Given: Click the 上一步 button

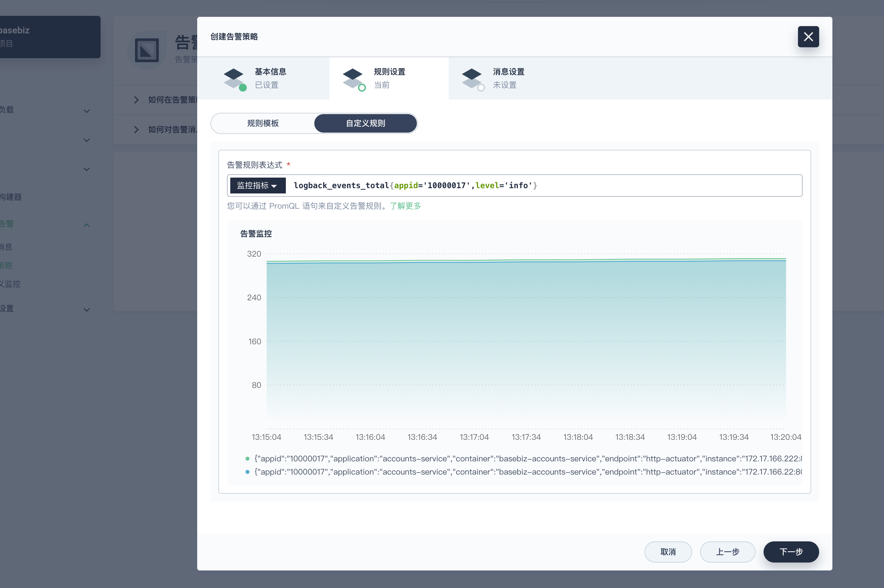Looking at the screenshot, I should [727, 552].
